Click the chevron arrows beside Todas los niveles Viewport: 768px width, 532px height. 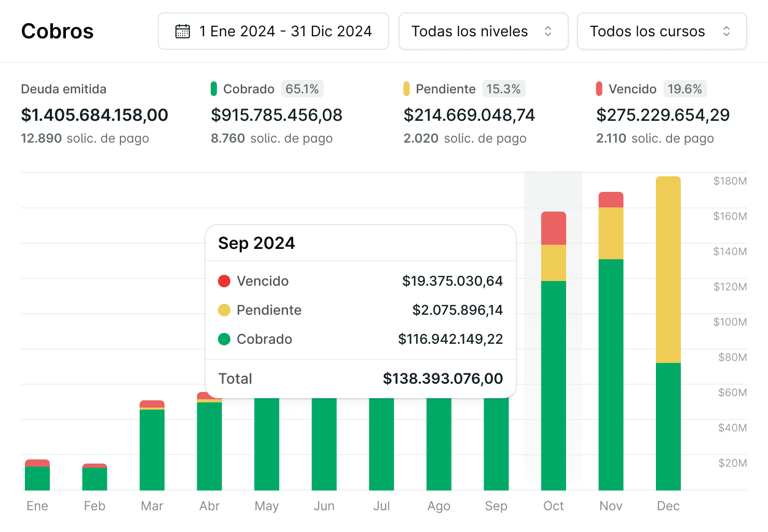(x=548, y=32)
